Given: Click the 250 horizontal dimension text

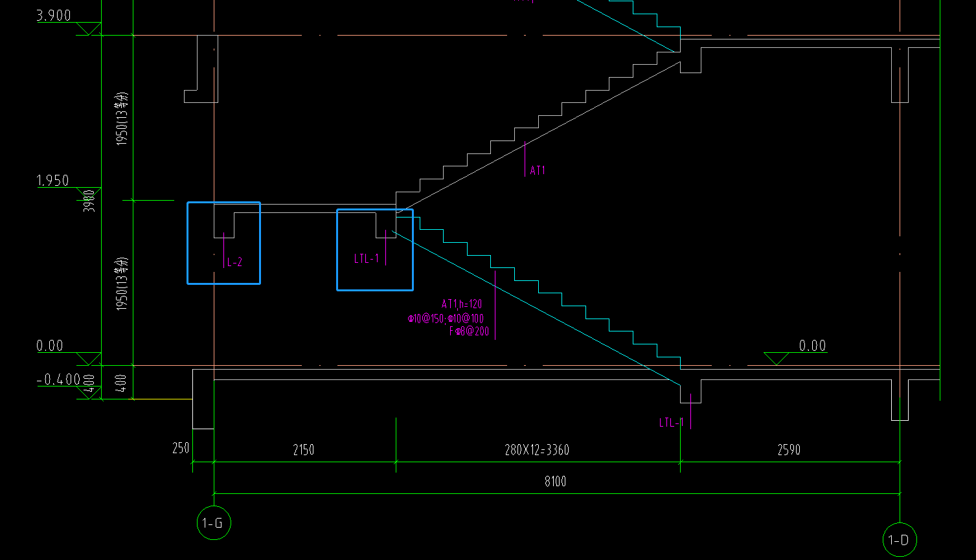Looking at the screenshot, I should (181, 448).
